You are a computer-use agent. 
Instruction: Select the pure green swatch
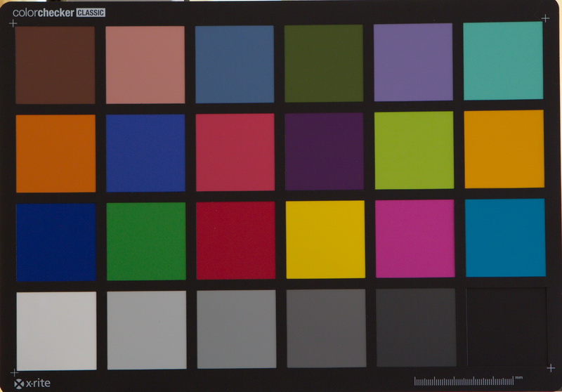146,242
